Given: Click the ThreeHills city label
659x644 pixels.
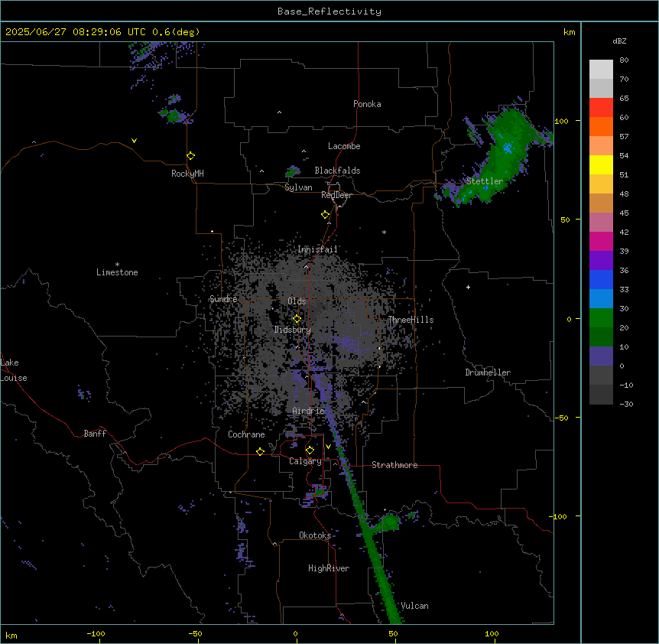Looking at the screenshot, I should (411, 320).
